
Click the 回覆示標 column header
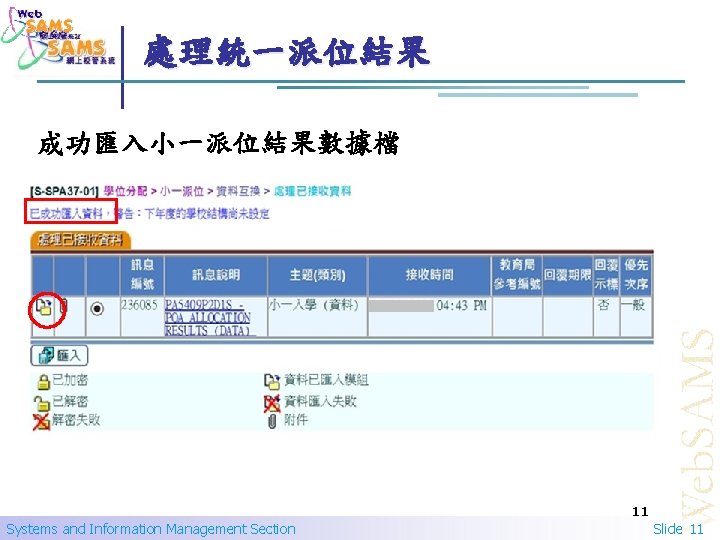(606, 275)
